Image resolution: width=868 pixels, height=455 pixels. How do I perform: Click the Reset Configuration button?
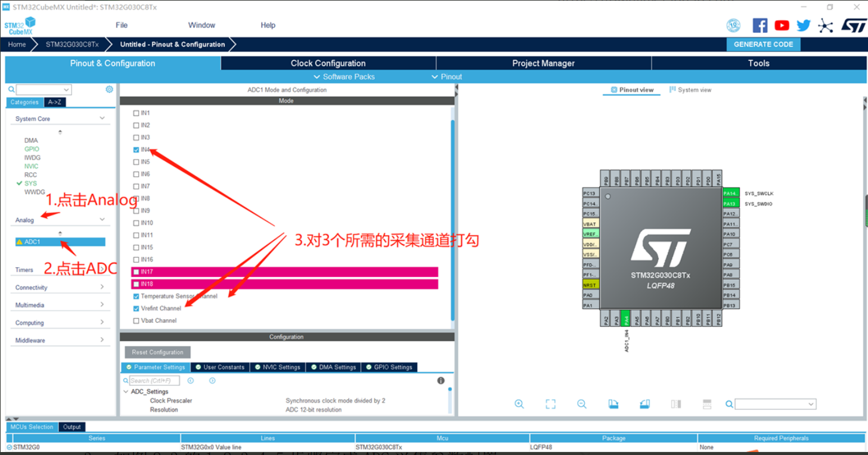[x=157, y=352]
